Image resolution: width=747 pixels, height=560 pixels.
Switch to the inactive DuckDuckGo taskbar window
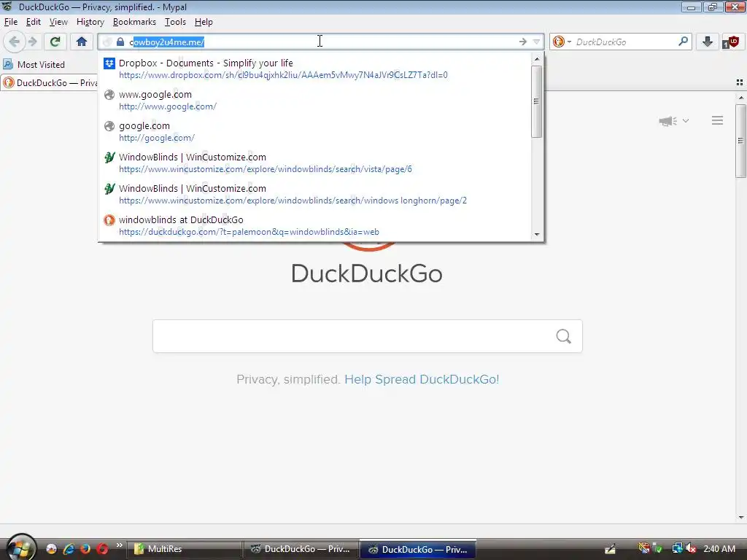pos(301,549)
